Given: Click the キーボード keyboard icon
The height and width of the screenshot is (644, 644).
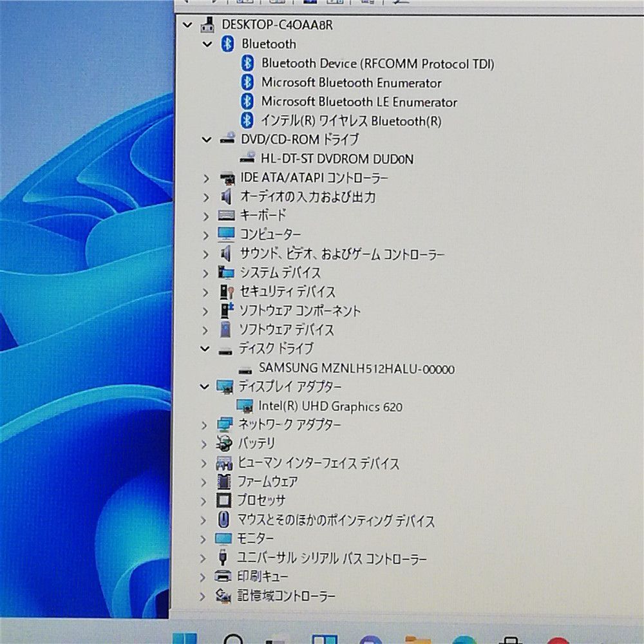Looking at the screenshot, I should [226, 216].
